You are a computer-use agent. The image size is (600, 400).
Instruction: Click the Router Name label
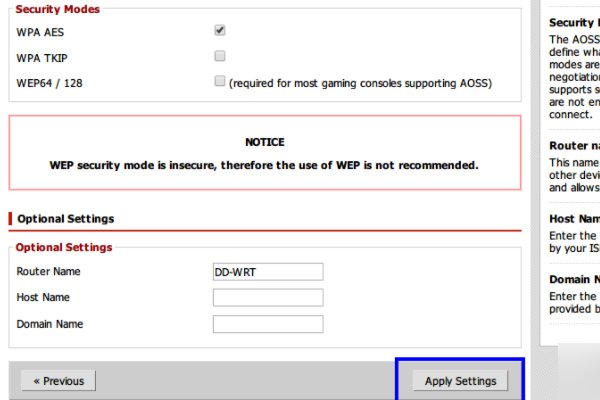49,272
